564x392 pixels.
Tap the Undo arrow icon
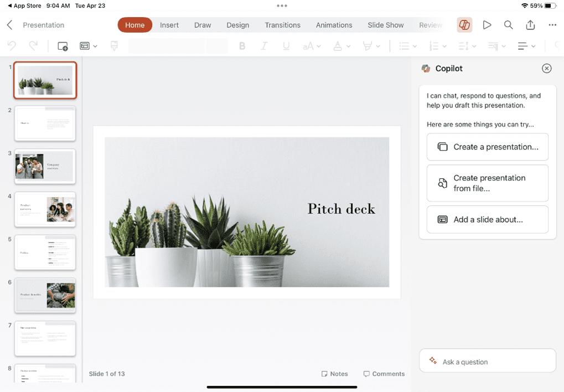tap(11, 46)
